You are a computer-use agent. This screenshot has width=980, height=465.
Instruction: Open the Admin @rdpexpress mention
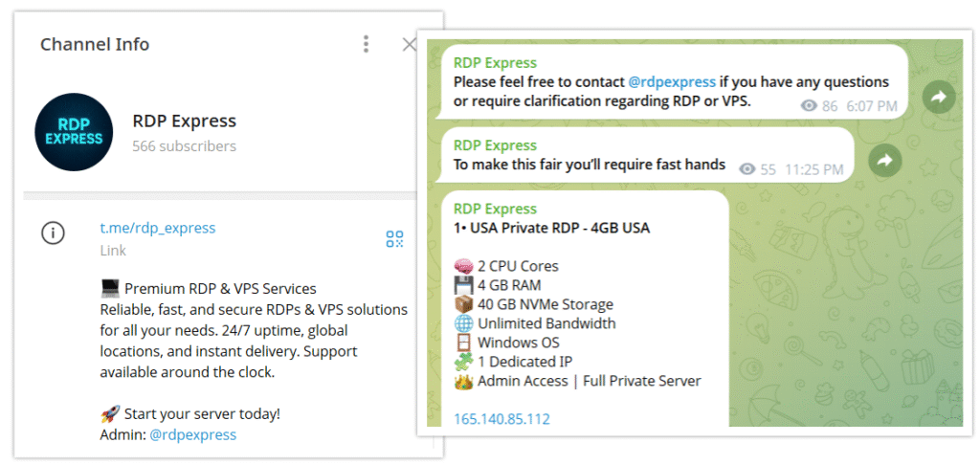[193, 434]
